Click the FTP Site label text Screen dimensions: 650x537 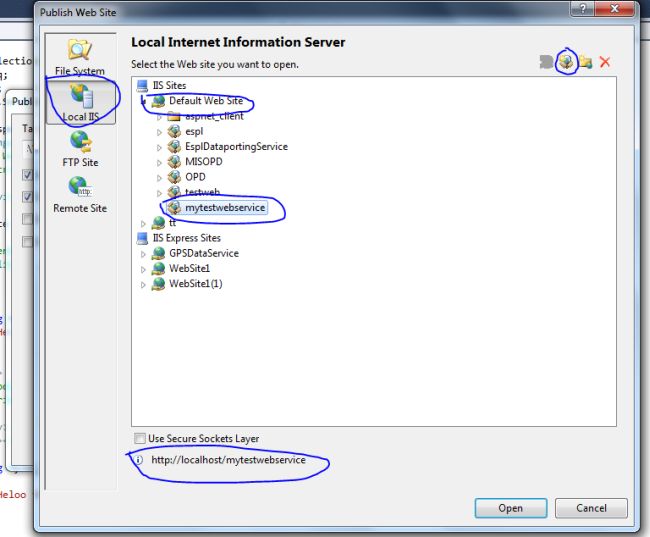(80, 163)
